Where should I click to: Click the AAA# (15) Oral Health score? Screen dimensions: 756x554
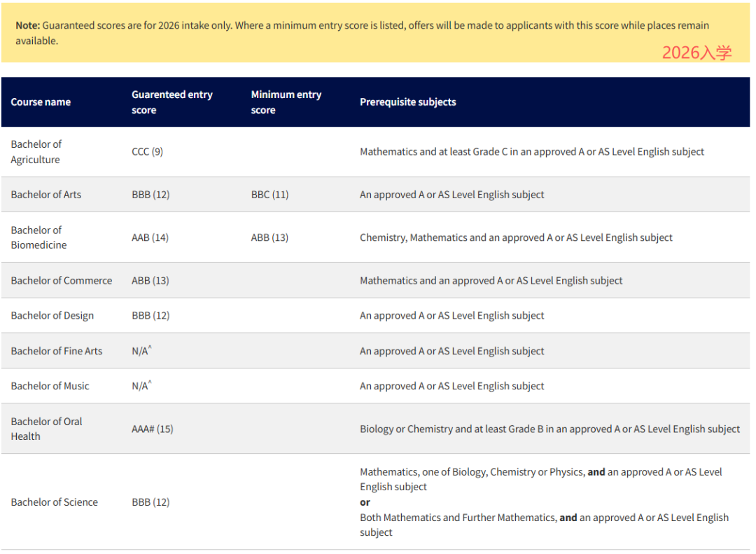152,429
